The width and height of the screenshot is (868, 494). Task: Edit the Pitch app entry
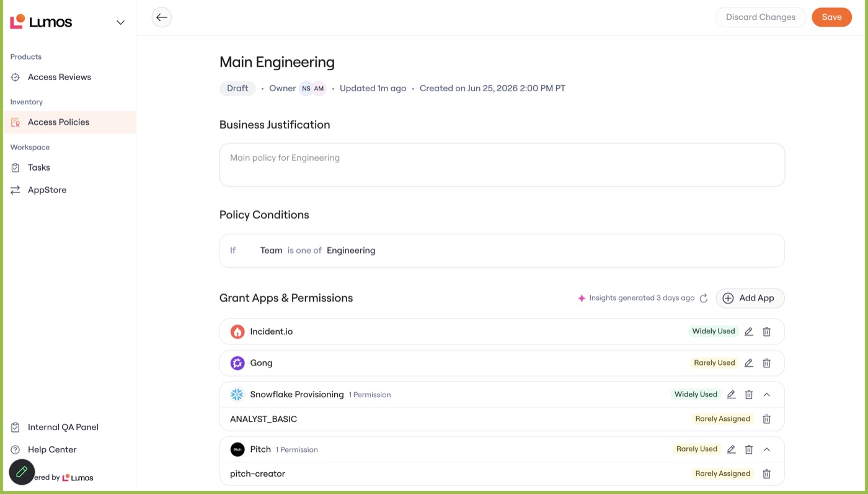[x=732, y=449]
